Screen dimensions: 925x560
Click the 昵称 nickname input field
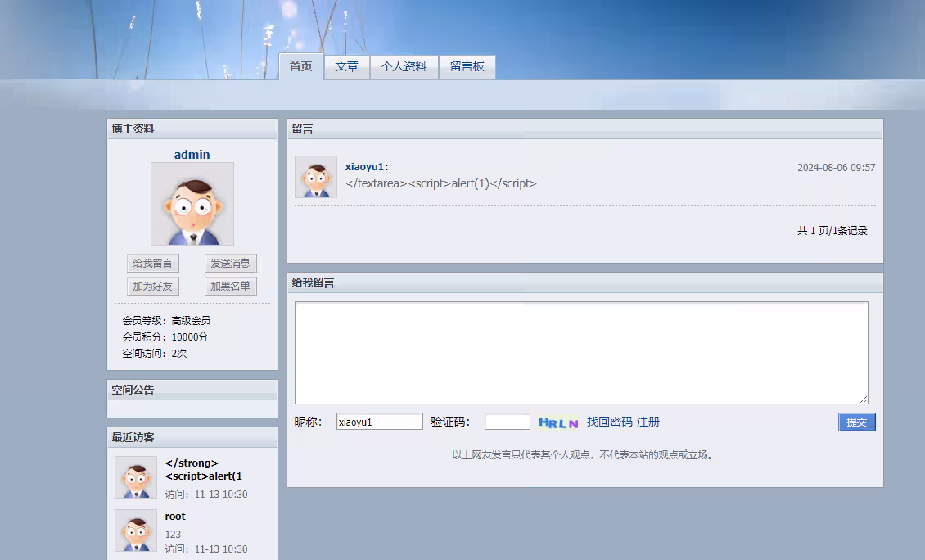click(x=380, y=422)
